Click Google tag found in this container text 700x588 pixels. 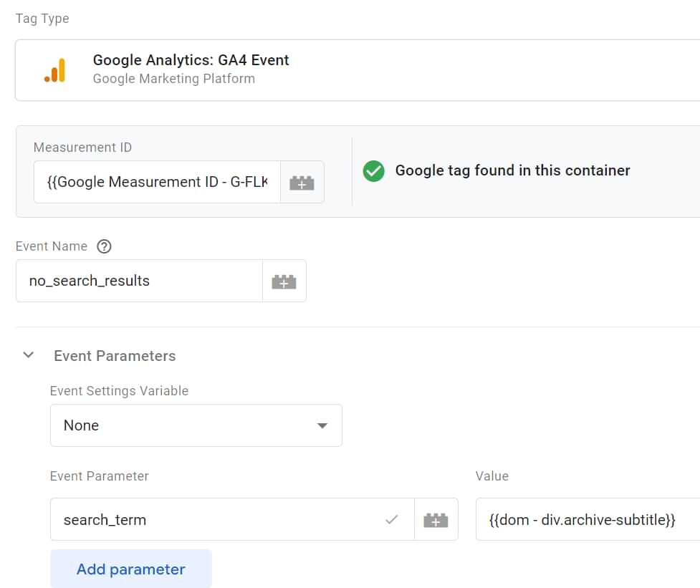point(512,170)
